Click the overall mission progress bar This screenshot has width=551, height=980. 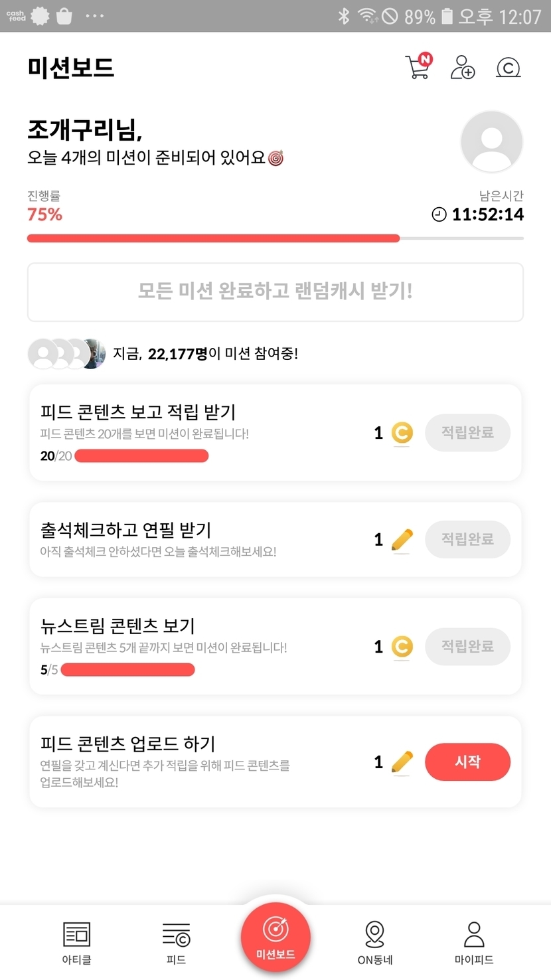(275, 238)
